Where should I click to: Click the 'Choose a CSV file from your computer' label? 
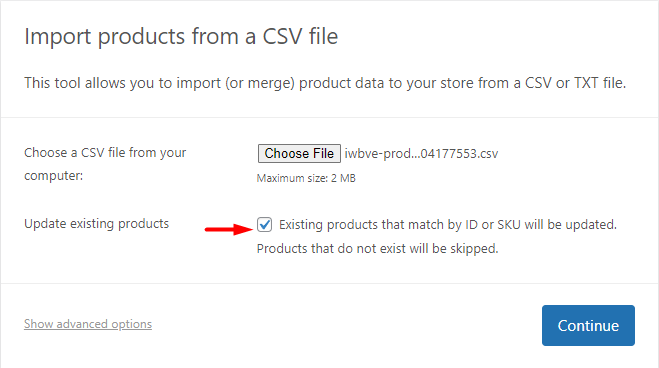click(x=105, y=164)
